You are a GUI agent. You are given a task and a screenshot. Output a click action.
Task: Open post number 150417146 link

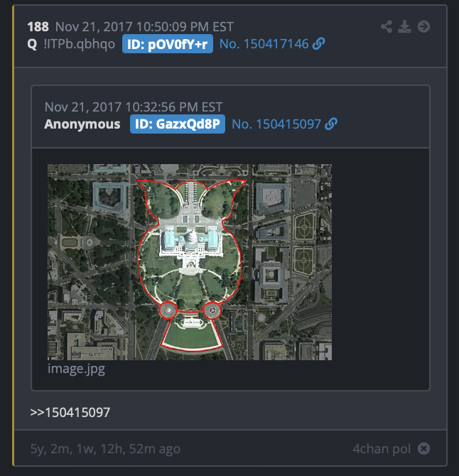coord(264,44)
